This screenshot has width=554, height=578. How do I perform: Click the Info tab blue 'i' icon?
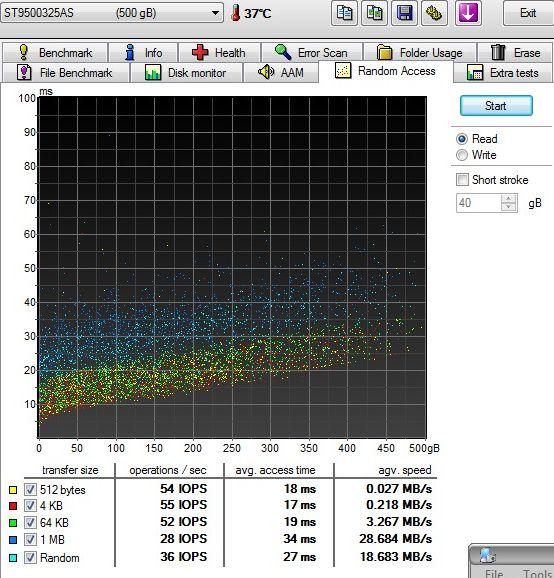coord(129,52)
